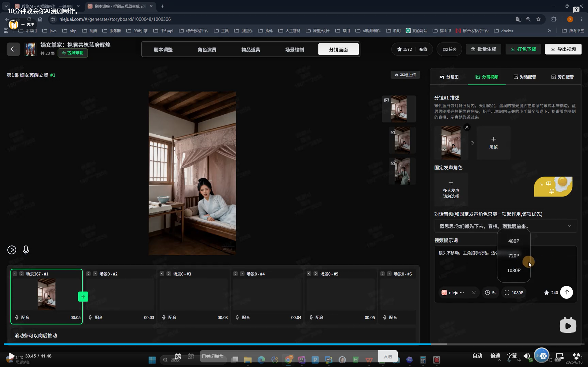The image size is (588, 367).
Task: Remove the first frame image with X
Action: coord(467,127)
